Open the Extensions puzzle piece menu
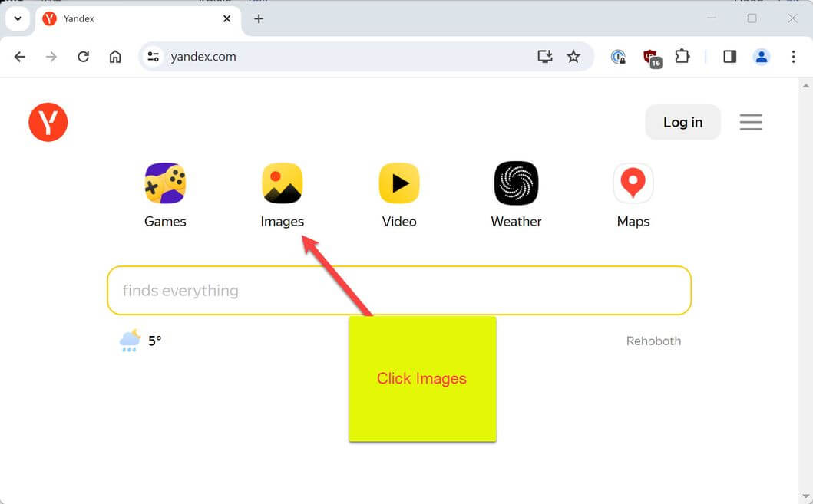 (682, 56)
